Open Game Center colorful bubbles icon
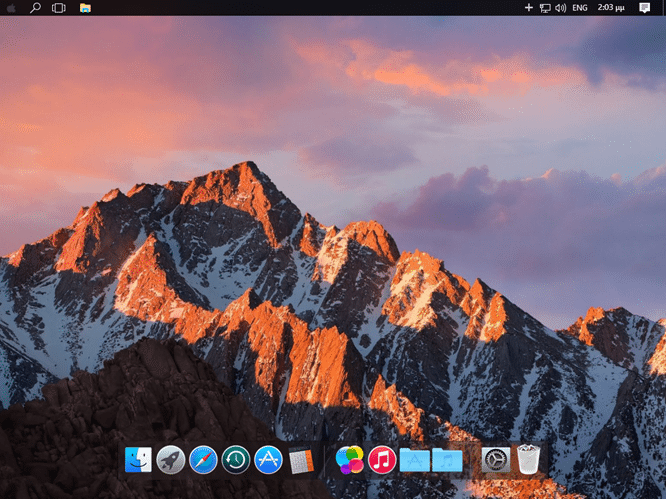This screenshot has height=499, width=666. (350, 460)
